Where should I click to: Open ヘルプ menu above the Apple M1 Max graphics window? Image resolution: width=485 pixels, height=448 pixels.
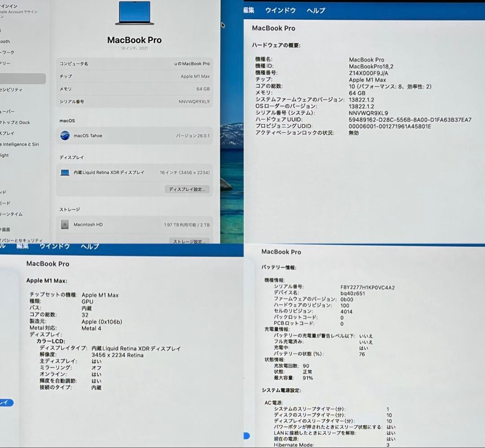tap(90, 246)
